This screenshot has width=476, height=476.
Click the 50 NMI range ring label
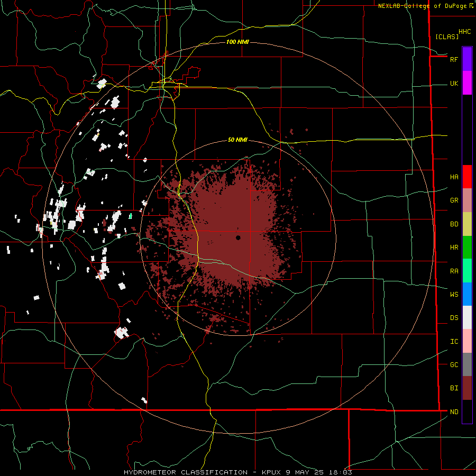pyautogui.click(x=237, y=140)
